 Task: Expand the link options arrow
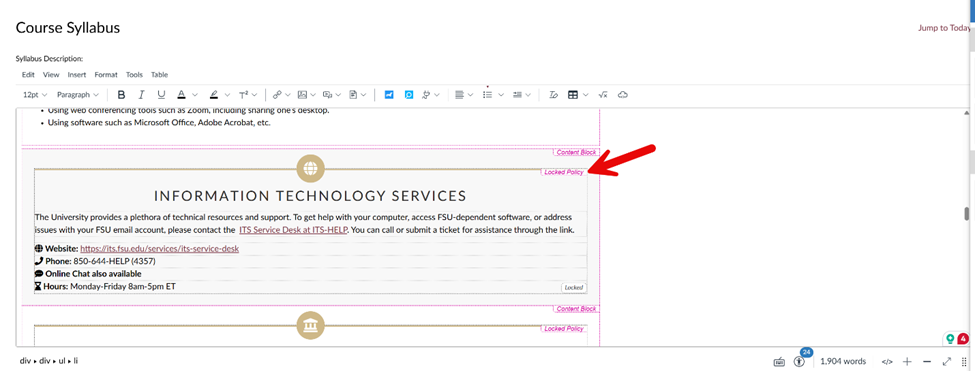click(287, 95)
